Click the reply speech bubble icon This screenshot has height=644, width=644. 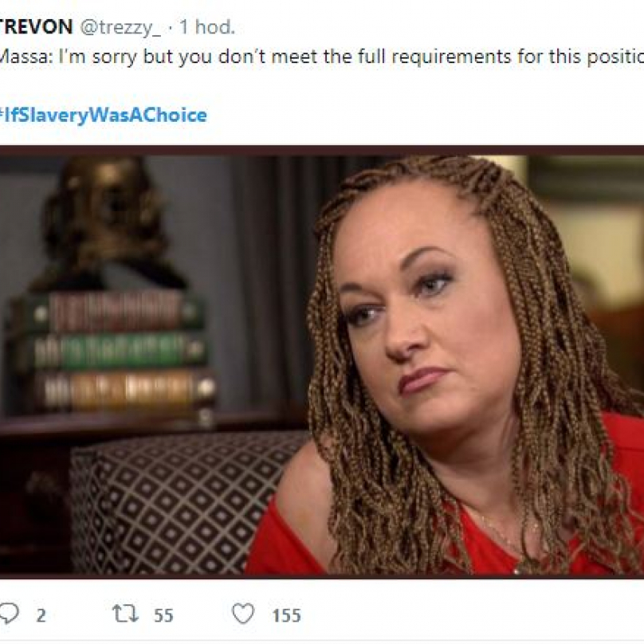pyautogui.click(x=9, y=614)
